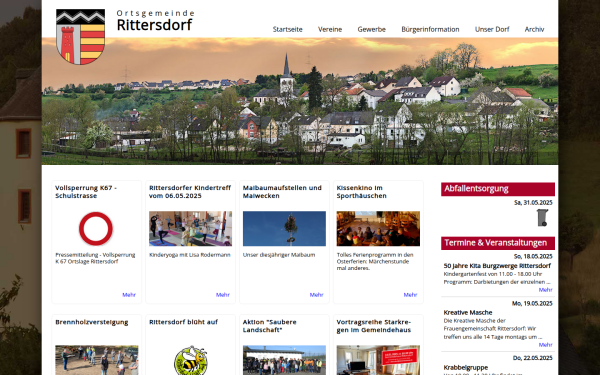
Task: Select the date So, 18.05.2025
Action: pos(533,256)
